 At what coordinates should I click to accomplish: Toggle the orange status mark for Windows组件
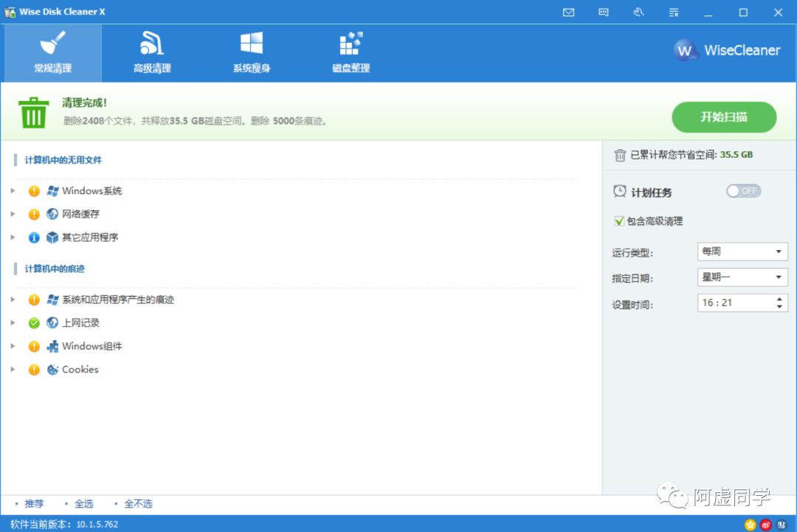pyautogui.click(x=34, y=347)
